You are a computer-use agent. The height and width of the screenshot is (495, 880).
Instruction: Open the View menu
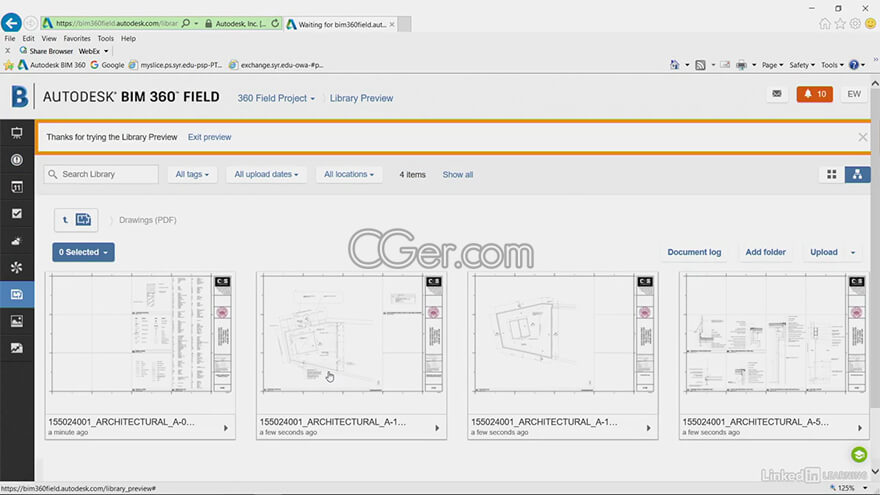49,39
